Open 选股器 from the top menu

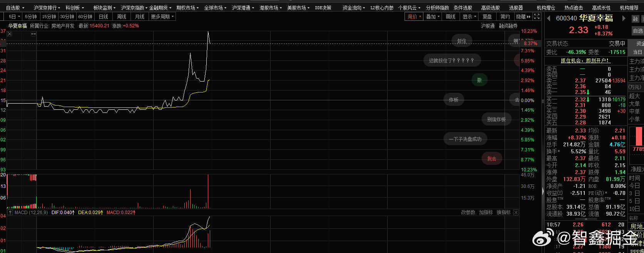coord(516,8)
